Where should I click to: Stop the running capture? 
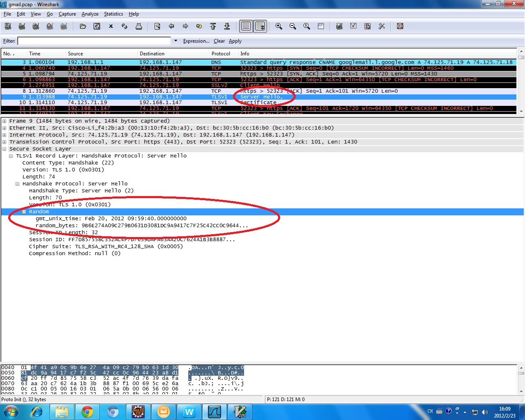click(50, 26)
